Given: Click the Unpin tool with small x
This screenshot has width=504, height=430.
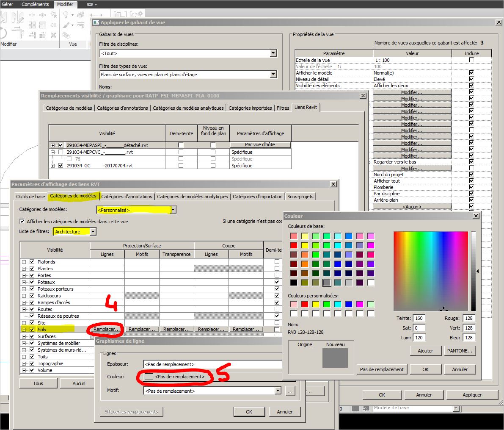Looking at the screenshot, I should point(53,16).
